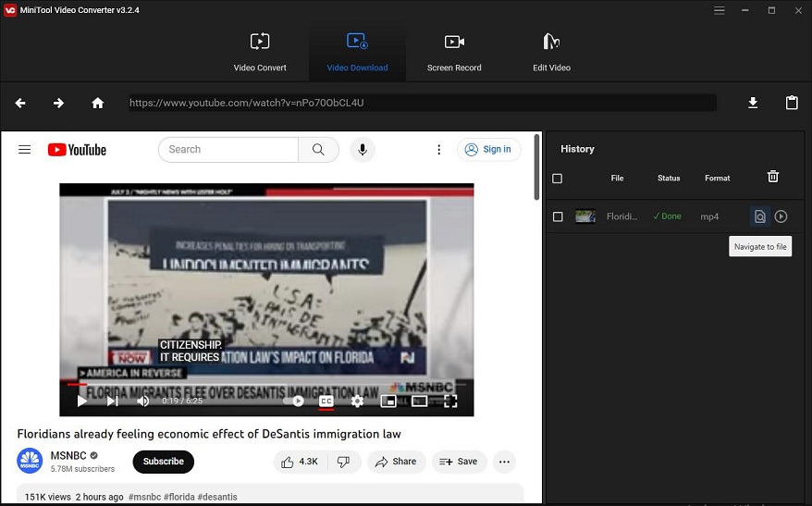Image resolution: width=812 pixels, height=506 pixels.
Task: Open the MSNBC channel avatar
Action: click(30, 461)
